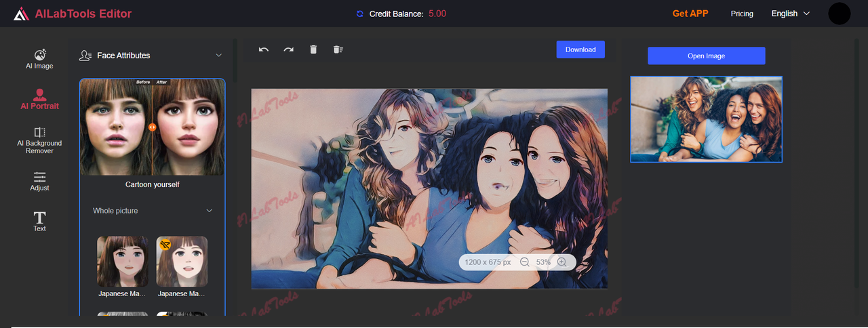The height and width of the screenshot is (328, 868).
Task: Click the 53% zoom value
Action: tap(543, 262)
